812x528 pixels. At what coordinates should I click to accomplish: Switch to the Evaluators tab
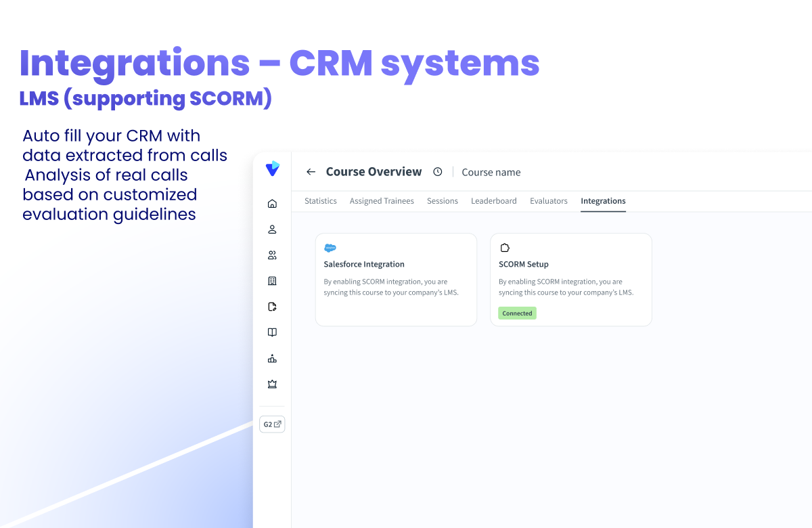(549, 201)
